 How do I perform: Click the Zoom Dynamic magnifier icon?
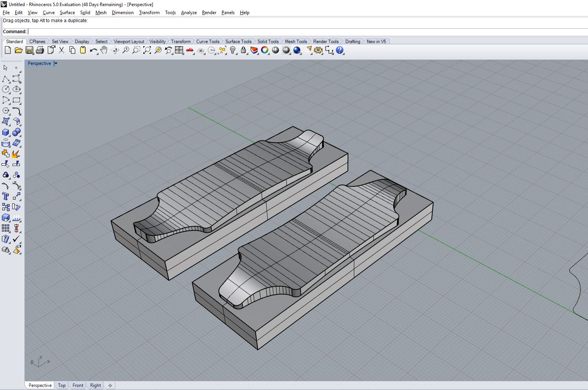coord(126,50)
